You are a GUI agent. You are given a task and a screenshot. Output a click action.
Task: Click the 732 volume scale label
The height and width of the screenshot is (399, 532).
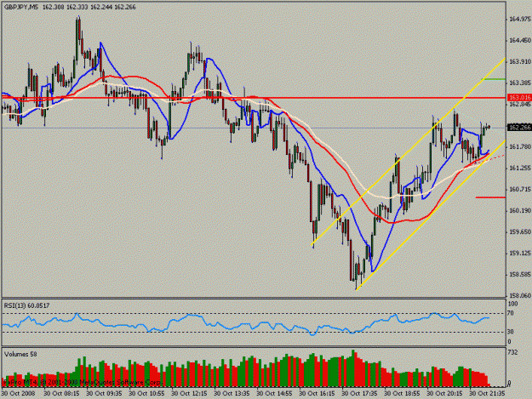pyautogui.click(x=512, y=352)
